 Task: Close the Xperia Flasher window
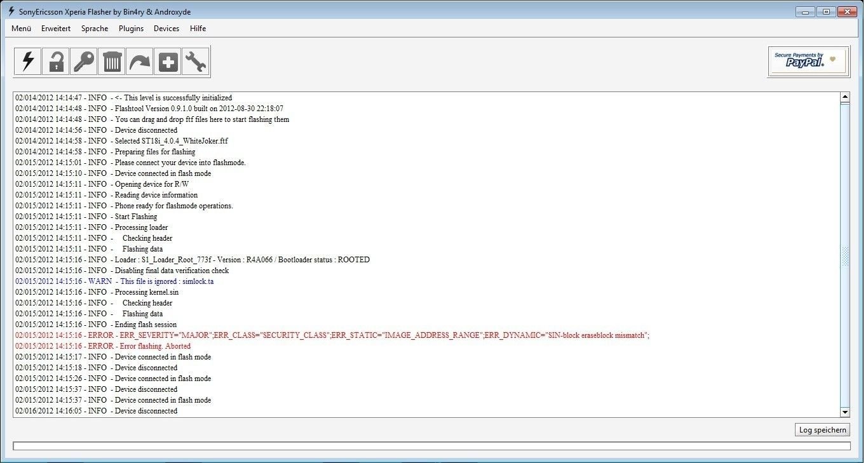pos(846,11)
